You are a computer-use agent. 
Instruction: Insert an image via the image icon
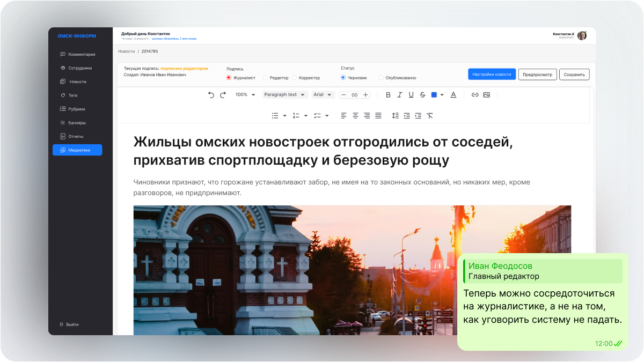[487, 95]
